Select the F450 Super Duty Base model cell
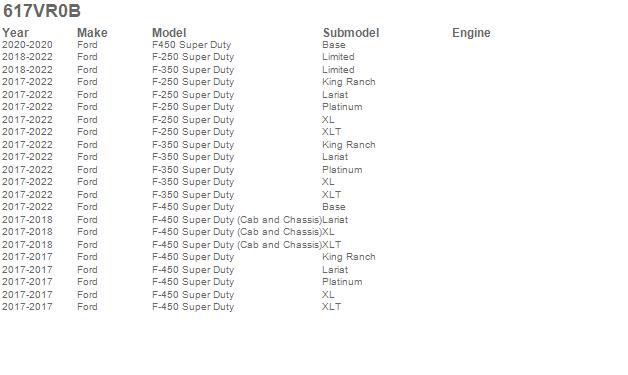This screenshot has height=375, width=628. (x=191, y=45)
